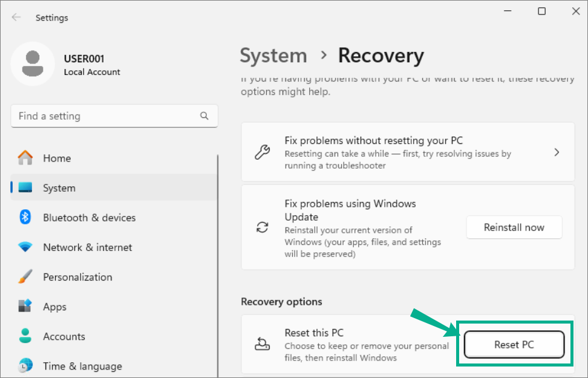The image size is (588, 378).
Task: Click the sidebar vertical scrollbar
Action: [218, 265]
